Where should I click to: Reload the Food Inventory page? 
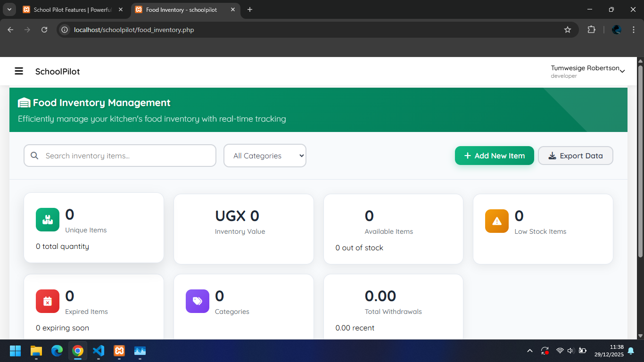[x=44, y=30]
